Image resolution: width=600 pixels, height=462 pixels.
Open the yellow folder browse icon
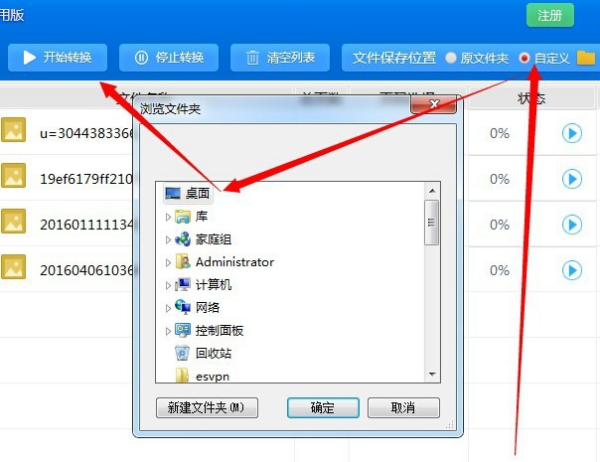[x=586, y=58]
